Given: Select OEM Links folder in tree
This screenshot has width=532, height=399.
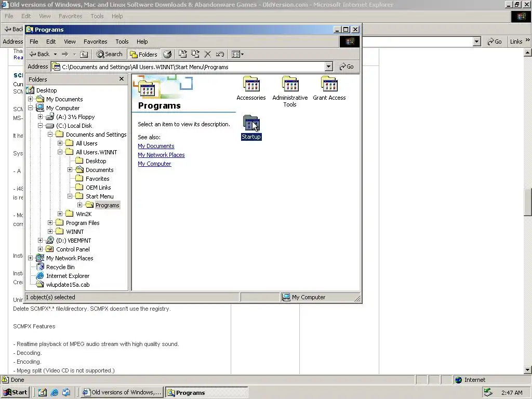Looking at the screenshot, I should click(98, 187).
